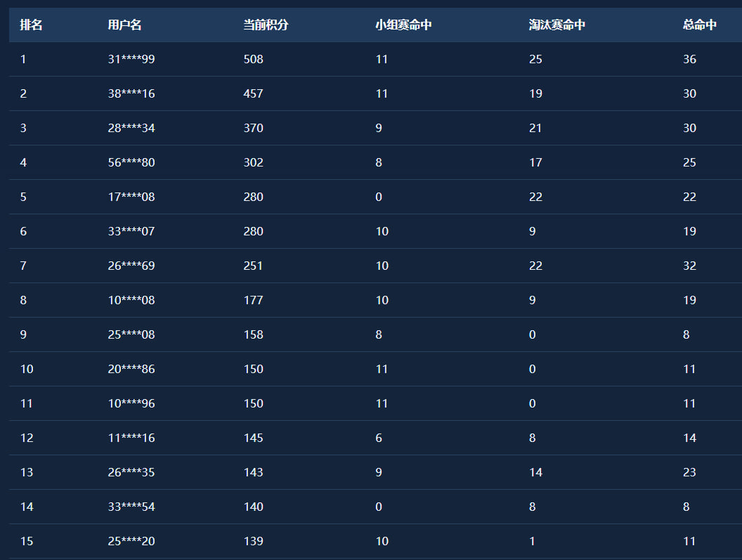
Task: Click rank number 13
Action: click(x=27, y=472)
